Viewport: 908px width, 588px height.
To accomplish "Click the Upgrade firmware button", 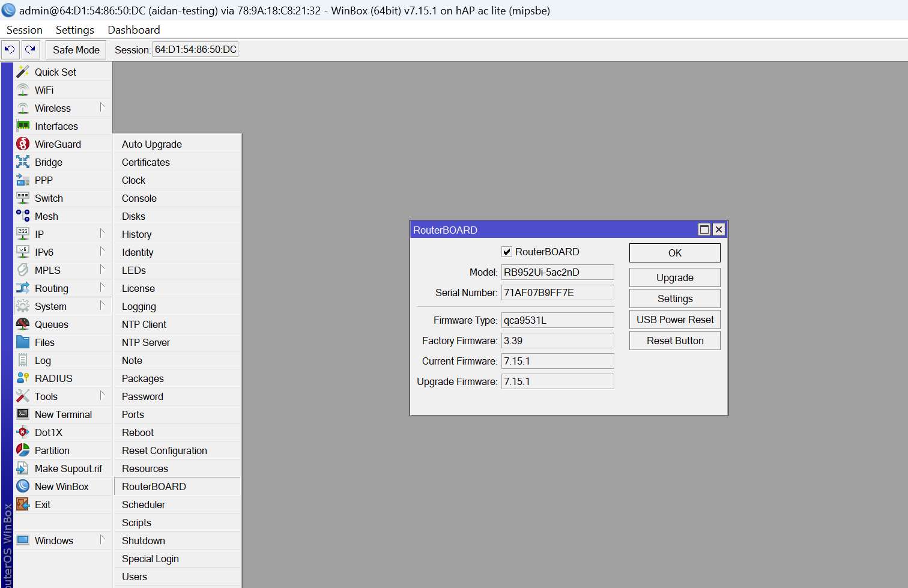I will [675, 277].
